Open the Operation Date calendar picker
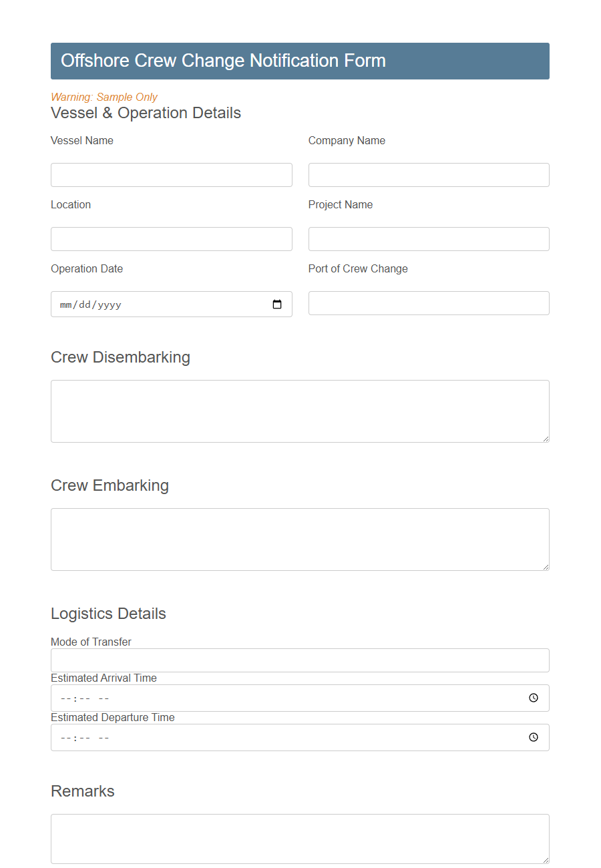 tap(277, 304)
